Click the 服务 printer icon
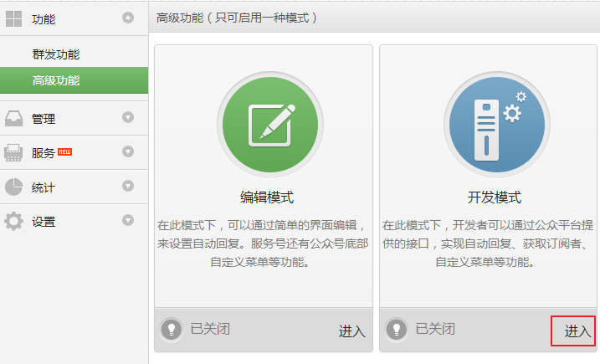This screenshot has width=600, height=364. click(14, 152)
